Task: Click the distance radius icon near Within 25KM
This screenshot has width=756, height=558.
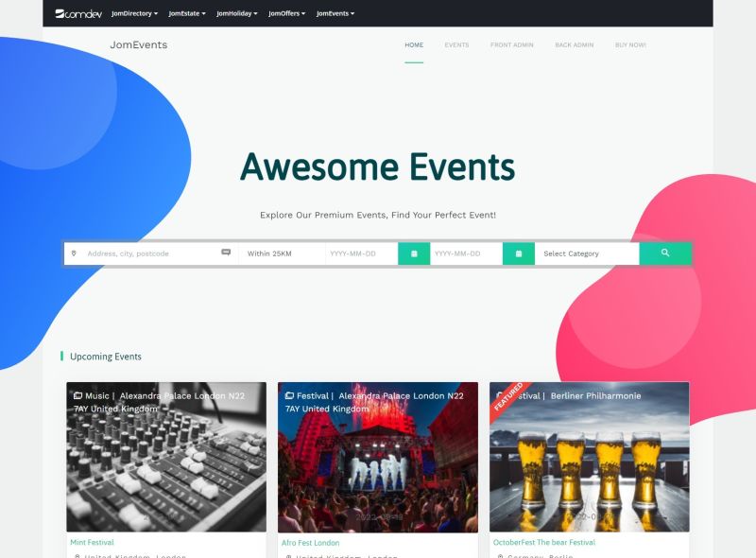Action: click(x=226, y=253)
